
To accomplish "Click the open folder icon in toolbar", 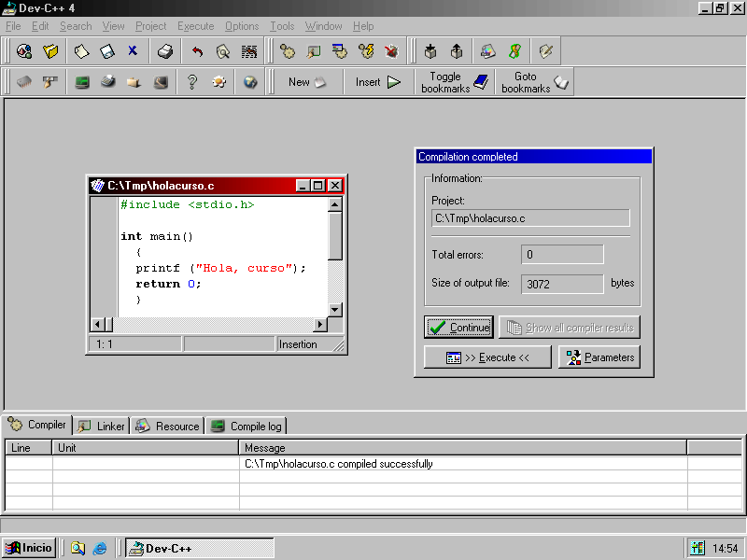I will (51, 51).
